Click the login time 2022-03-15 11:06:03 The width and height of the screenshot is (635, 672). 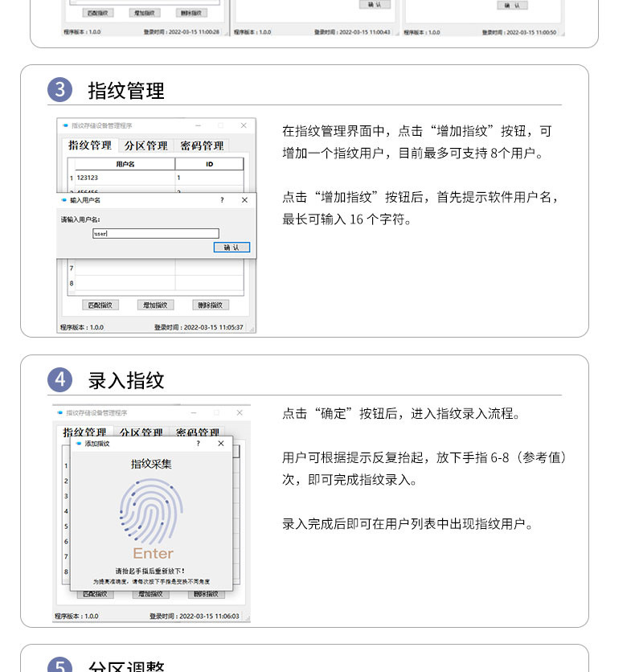(194, 617)
